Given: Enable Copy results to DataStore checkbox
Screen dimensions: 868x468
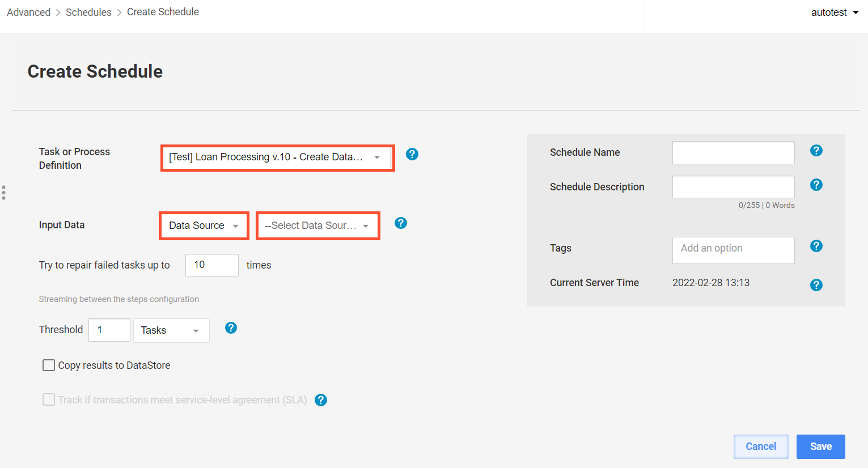Looking at the screenshot, I should click(49, 365).
